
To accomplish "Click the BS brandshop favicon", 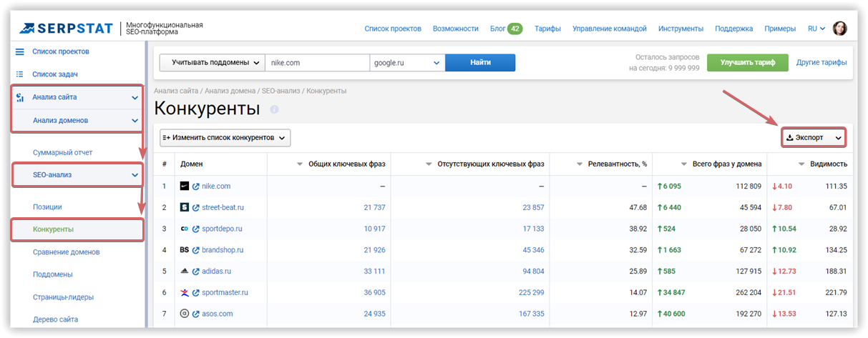I will click(185, 250).
